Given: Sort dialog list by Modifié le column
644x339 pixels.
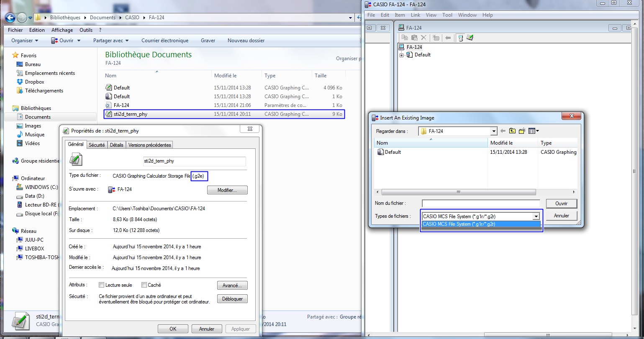Looking at the screenshot, I should pyautogui.click(x=513, y=143).
